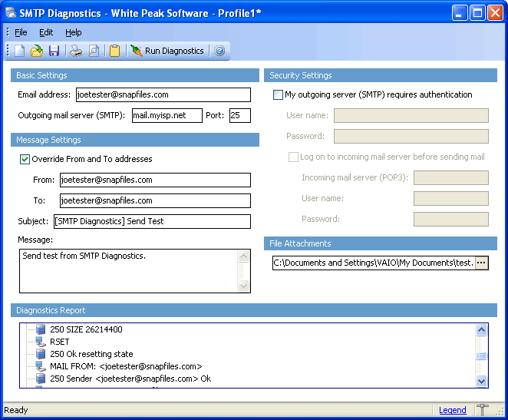Uncheck Override From and To addresses
Viewport: 508px width, 420px height.
pos(25,160)
